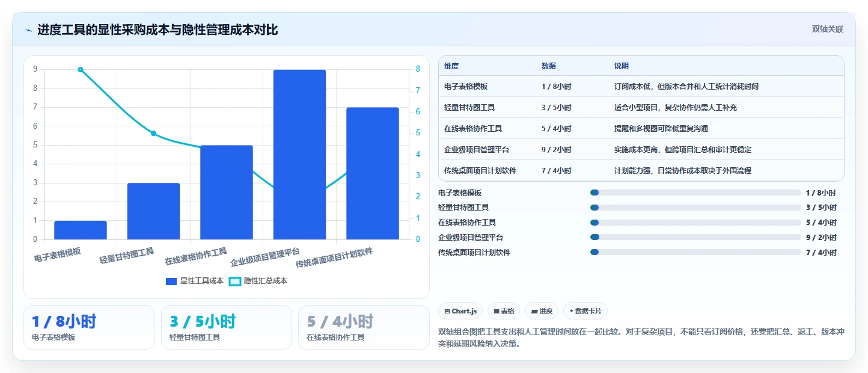The image size is (868, 373).
Task: Click the bar for 传统桌面项目计划软件
Action: pos(373,173)
